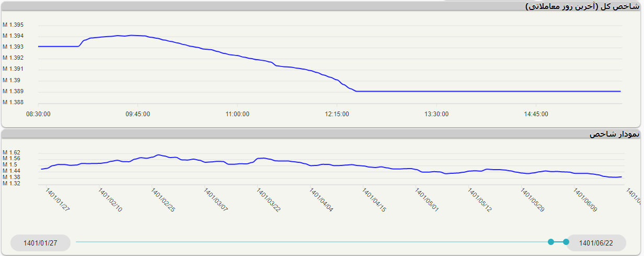Click the middle of the date slider track
This screenshot has height=256, width=644.
pos(314,242)
